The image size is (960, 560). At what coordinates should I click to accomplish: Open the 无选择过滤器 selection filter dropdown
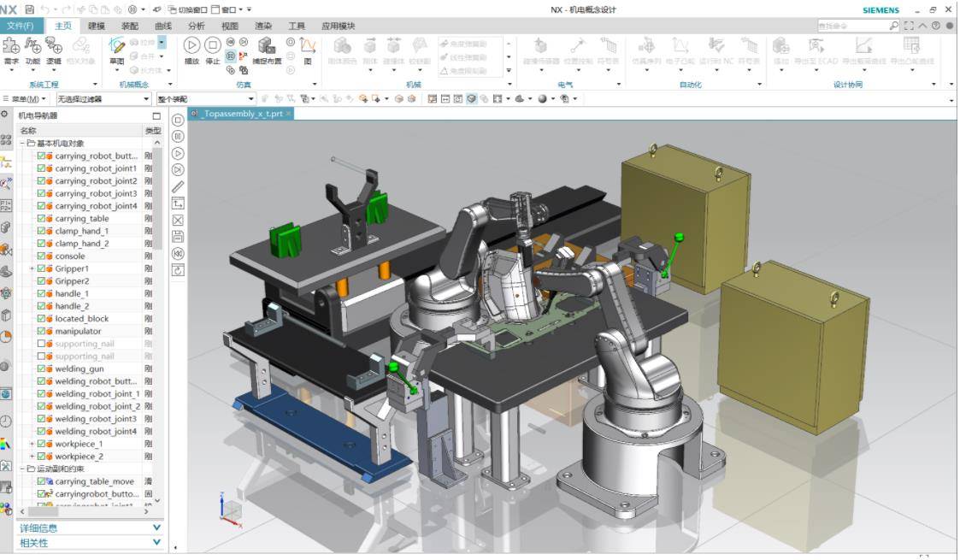tap(102, 99)
